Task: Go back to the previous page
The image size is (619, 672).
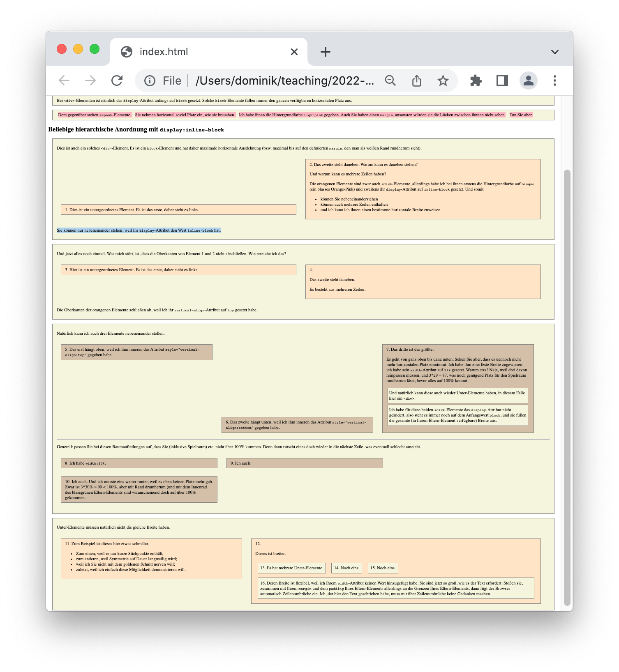Action: [x=64, y=81]
